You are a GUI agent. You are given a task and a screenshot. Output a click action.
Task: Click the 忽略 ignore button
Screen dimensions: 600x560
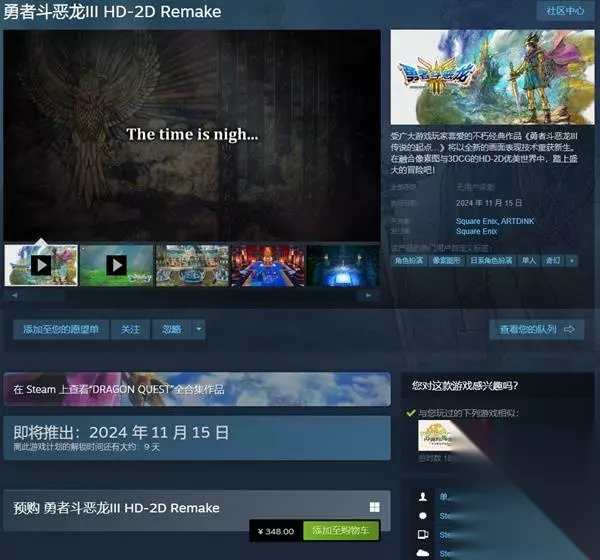[171, 329]
